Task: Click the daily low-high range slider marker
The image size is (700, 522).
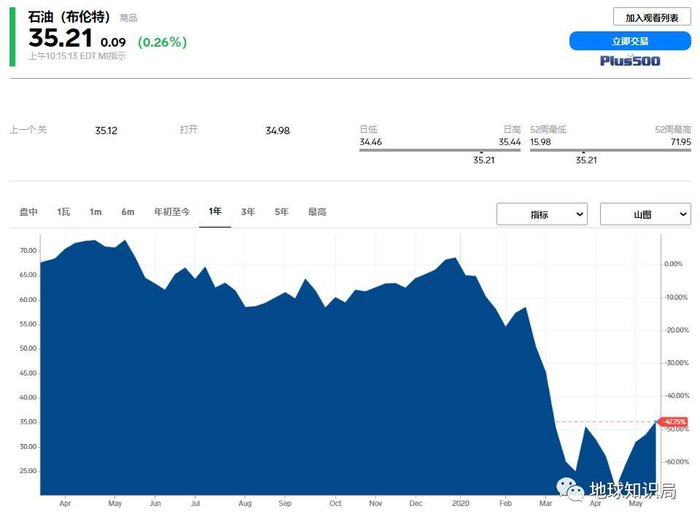Action: tap(484, 151)
